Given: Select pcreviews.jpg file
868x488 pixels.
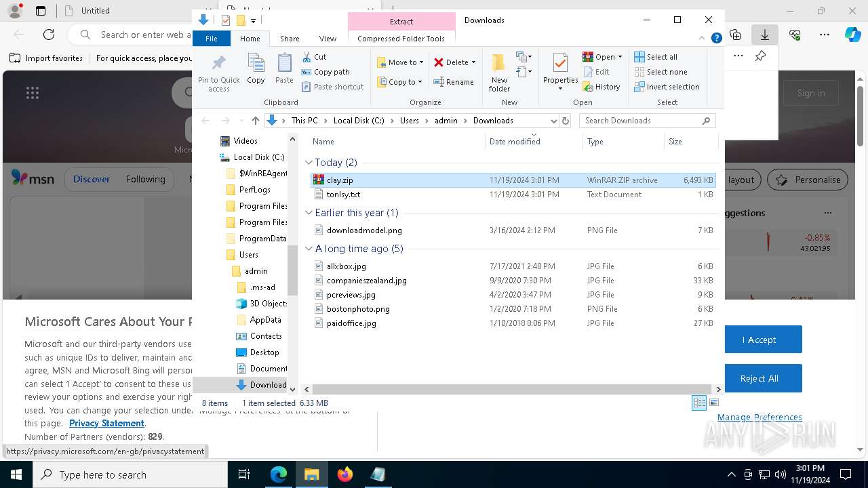Looking at the screenshot, I should 513,295.
